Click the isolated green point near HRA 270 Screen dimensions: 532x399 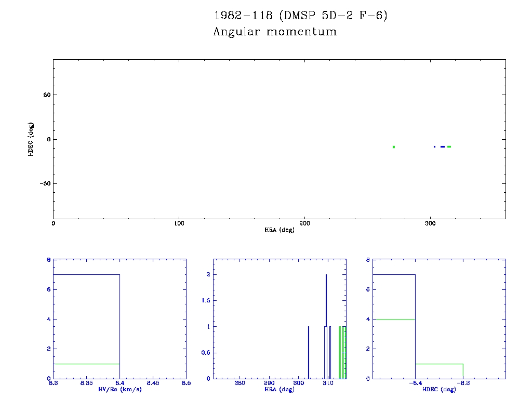(394, 147)
